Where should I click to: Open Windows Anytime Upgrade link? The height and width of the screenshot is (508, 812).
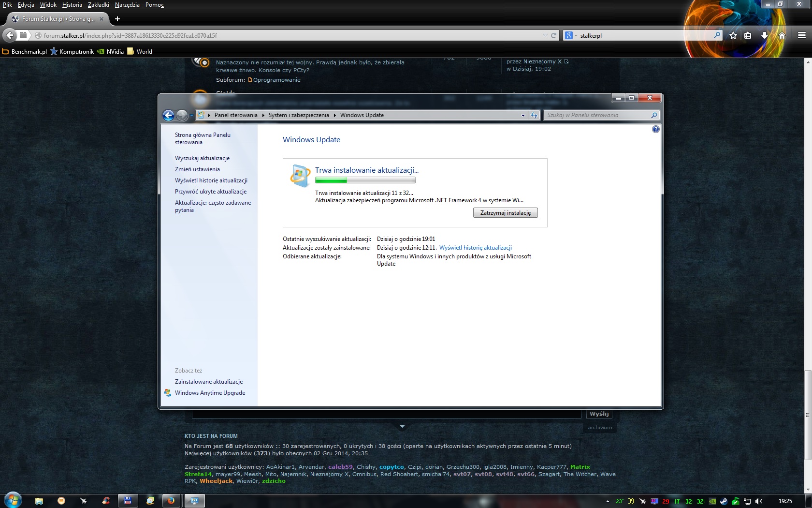[x=210, y=393]
